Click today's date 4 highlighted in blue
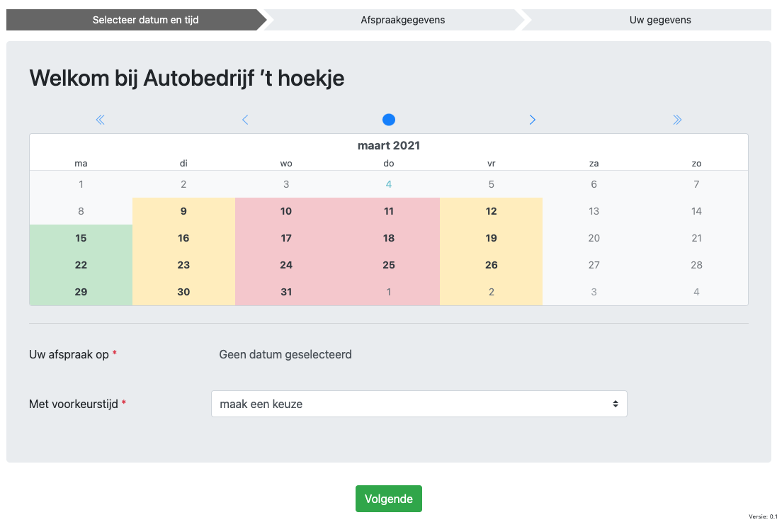The height and width of the screenshot is (532, 777). point(388,184)
